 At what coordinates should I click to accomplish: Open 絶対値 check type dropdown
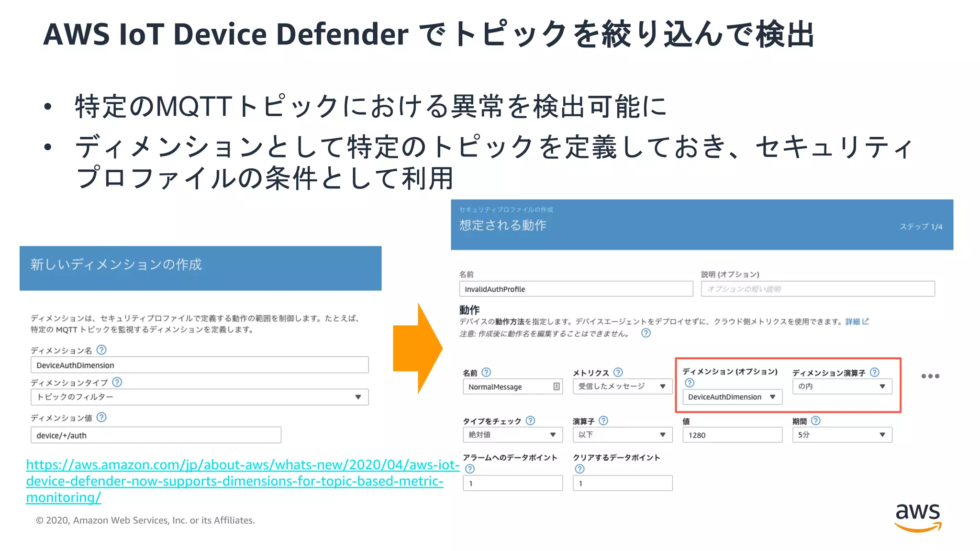coord(512,435)
